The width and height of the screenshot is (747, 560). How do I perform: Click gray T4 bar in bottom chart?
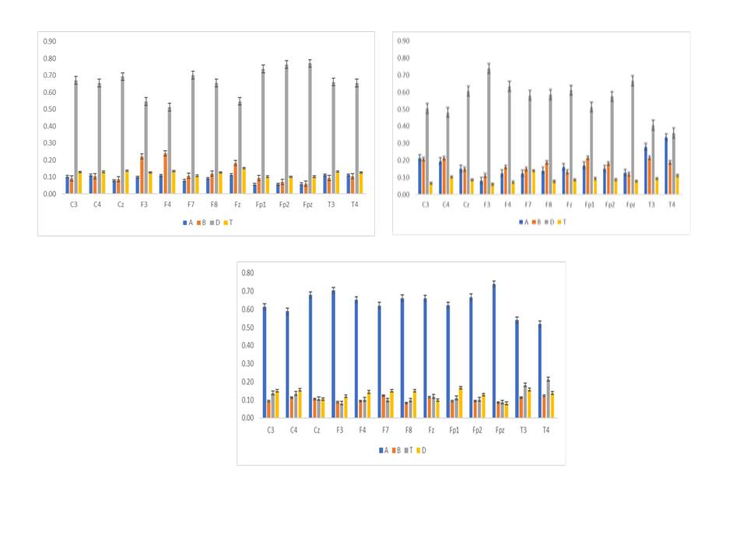(x=548, y=398)
